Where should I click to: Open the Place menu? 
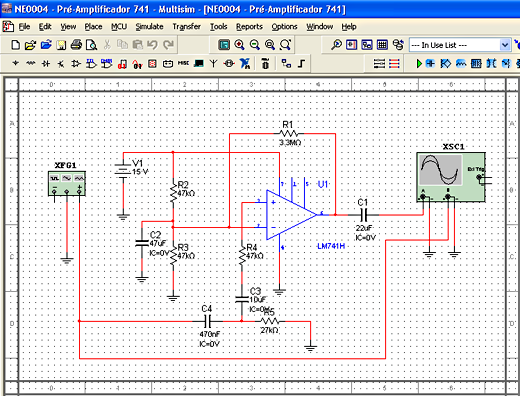click(93, 27)
